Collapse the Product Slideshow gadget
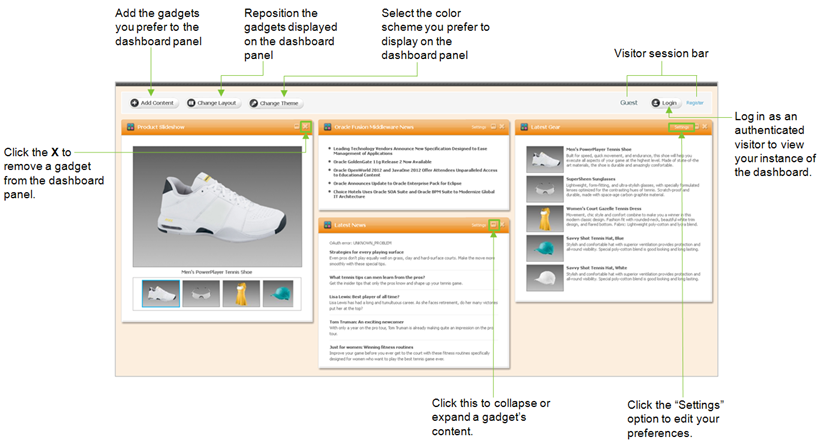 297,126
